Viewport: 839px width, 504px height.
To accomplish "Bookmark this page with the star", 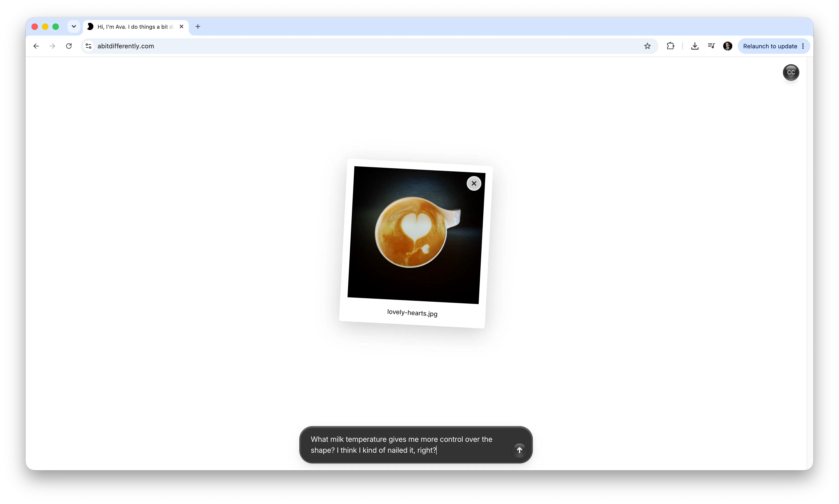I will coord(647,46).
